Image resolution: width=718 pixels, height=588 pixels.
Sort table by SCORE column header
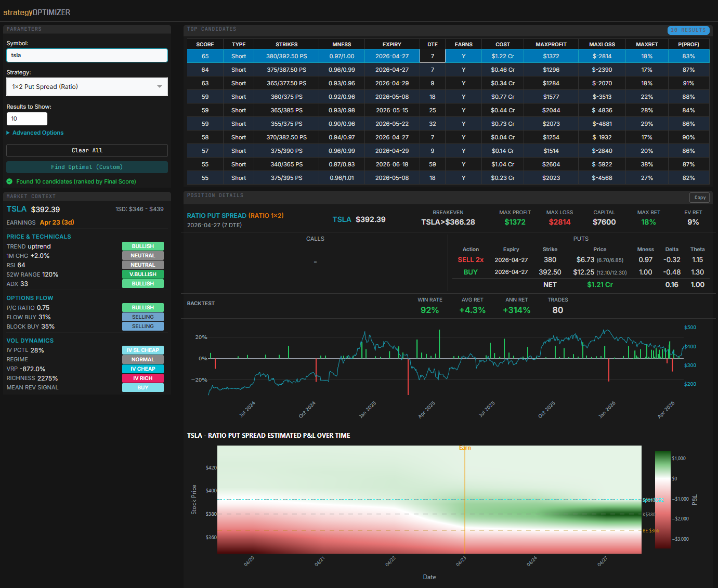205,44
